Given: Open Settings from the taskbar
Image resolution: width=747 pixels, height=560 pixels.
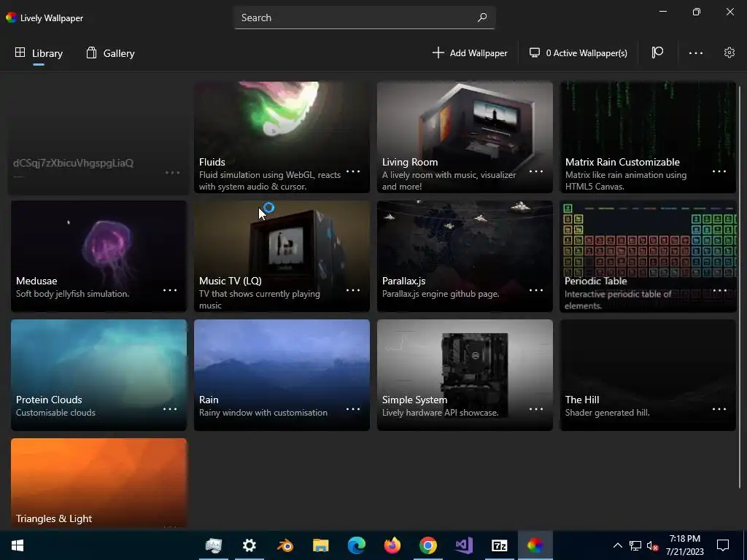Looking at the screenshot, I should tap(249, 545).
